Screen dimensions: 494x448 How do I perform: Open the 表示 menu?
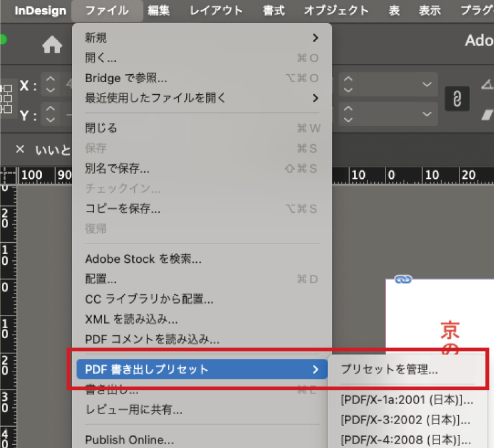tap(429, 11)
